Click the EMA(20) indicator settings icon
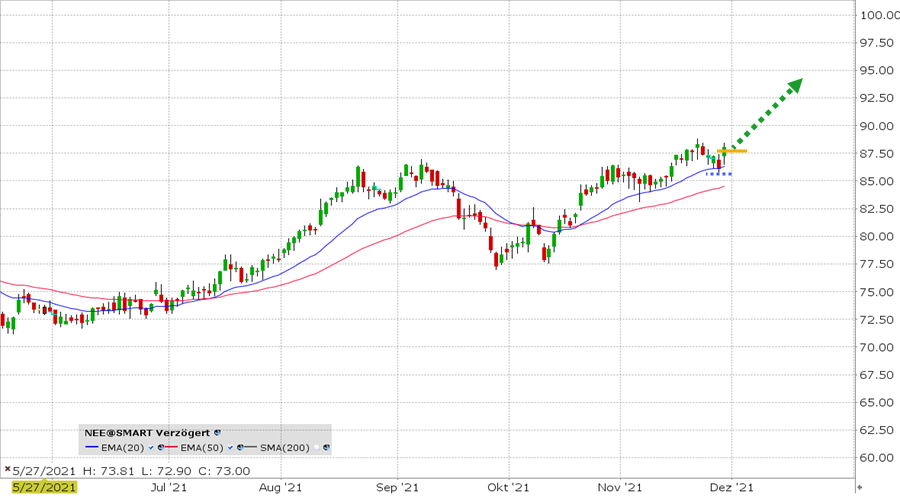900x500 pixels. [161, 447]
